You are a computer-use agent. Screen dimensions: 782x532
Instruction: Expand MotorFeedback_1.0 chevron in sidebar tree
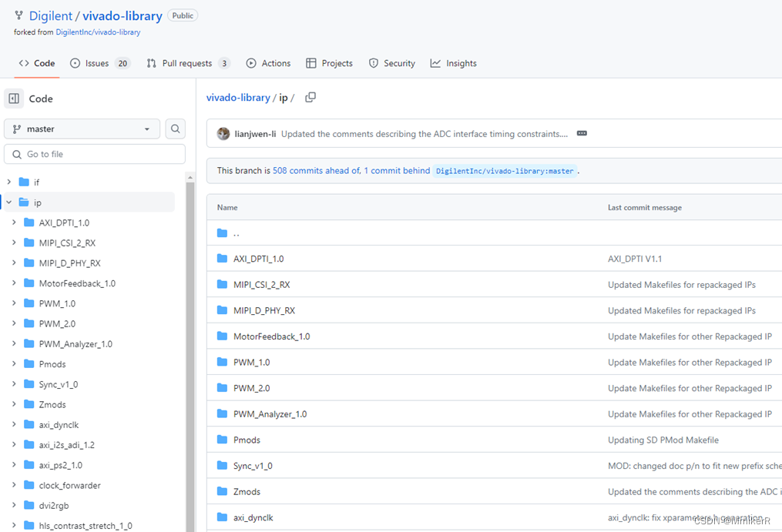coord(14,283)
